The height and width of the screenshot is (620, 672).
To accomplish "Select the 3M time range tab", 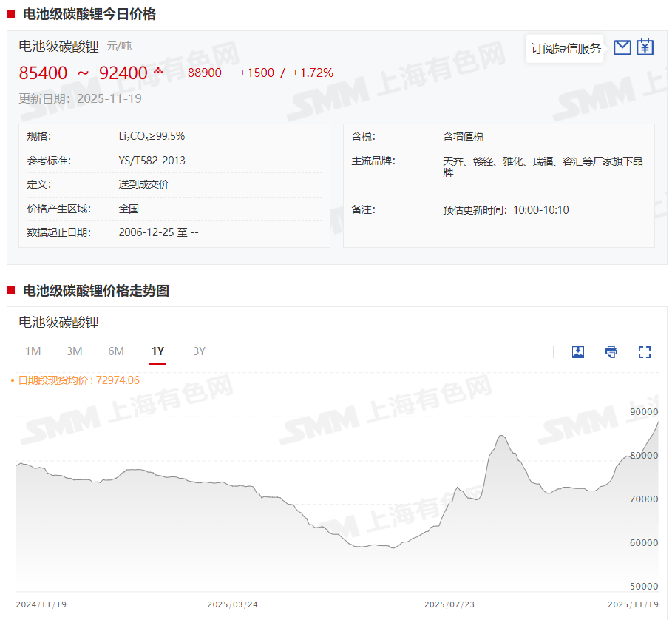I will [x=74, y=351].
